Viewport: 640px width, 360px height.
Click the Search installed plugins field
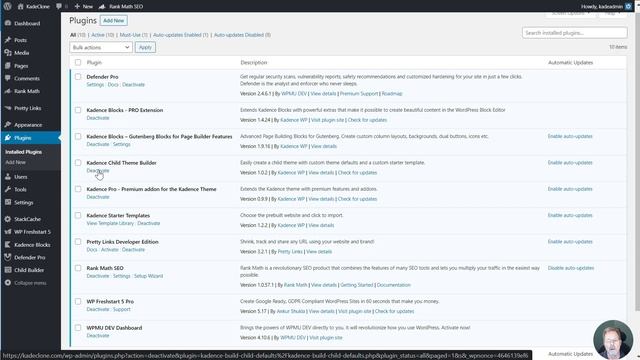tap(575, 33)
